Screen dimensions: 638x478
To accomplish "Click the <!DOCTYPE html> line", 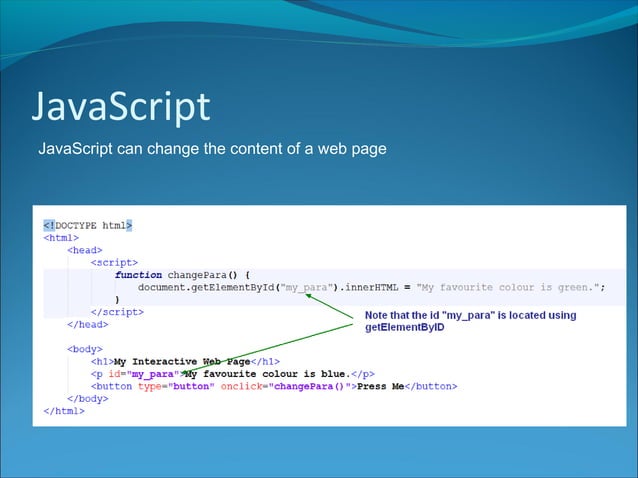I will coord(88,225).
